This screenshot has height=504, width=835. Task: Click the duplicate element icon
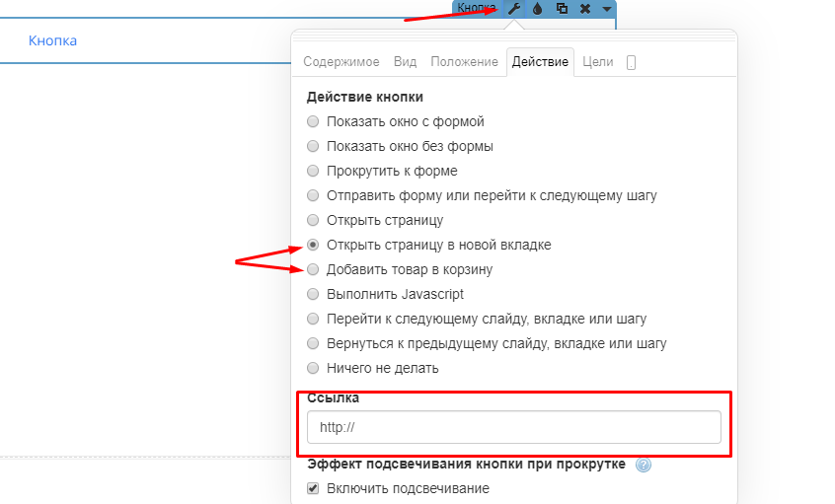(562, 8)
